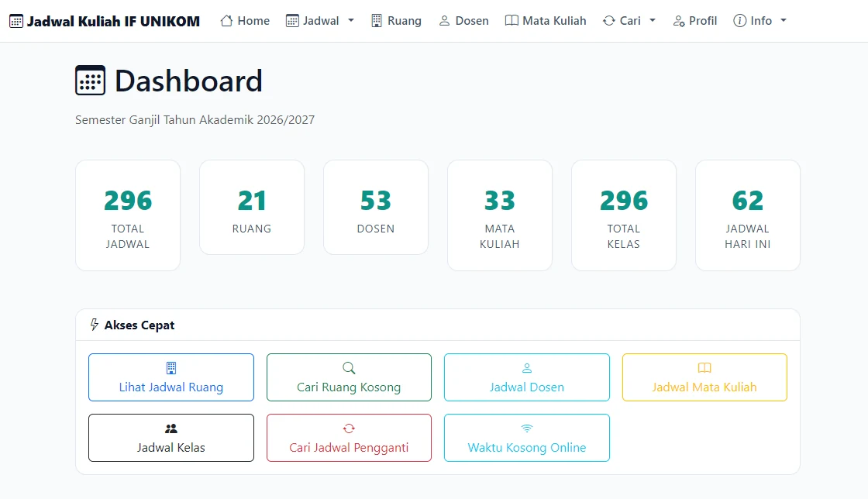This screenshot has height=499, width=868.
Task: Open the Profil page
Action: point(695,21)
